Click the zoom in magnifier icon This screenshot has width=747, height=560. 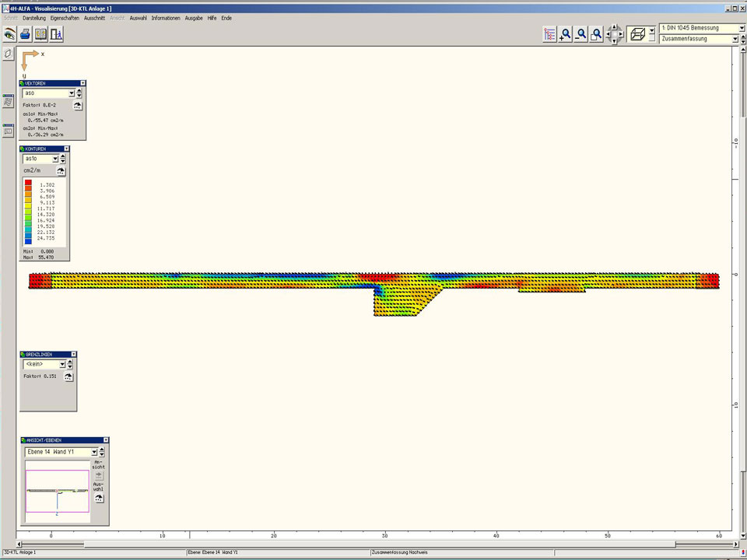(566, 34)
